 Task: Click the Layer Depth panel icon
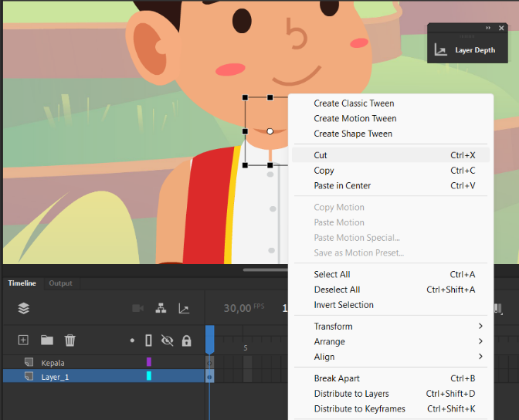click(x=440, y=50)
